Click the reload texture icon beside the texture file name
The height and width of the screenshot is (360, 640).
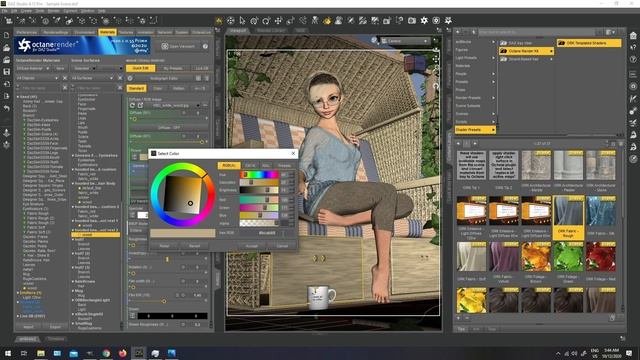(x=132, y=105)
